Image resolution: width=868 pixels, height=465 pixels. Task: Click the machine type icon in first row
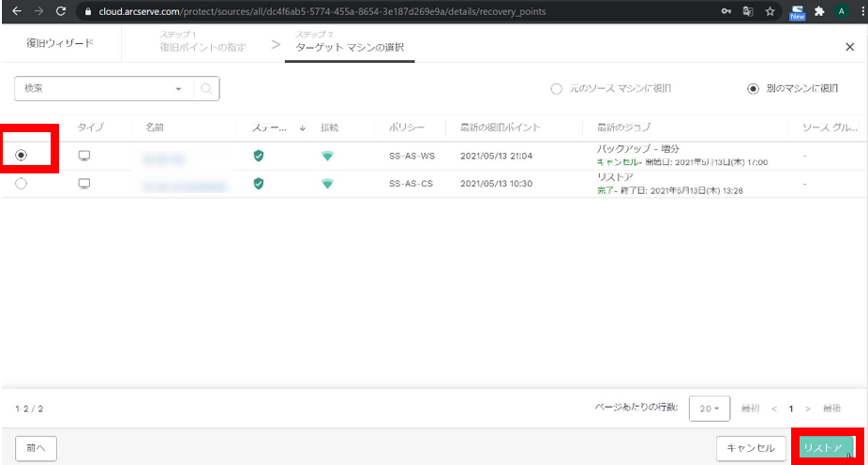(x=83, y=157)
